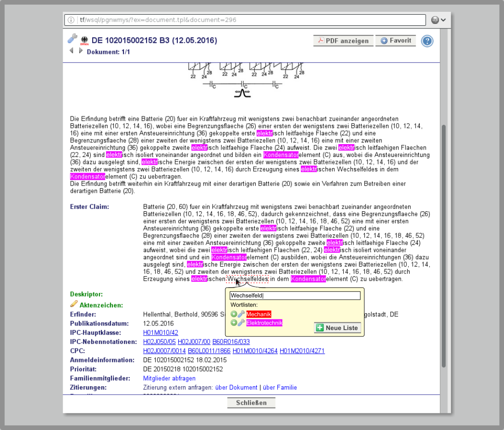Click Mitglieder abfragen link
The image size is (504, 430).
(x=169, y=378)
